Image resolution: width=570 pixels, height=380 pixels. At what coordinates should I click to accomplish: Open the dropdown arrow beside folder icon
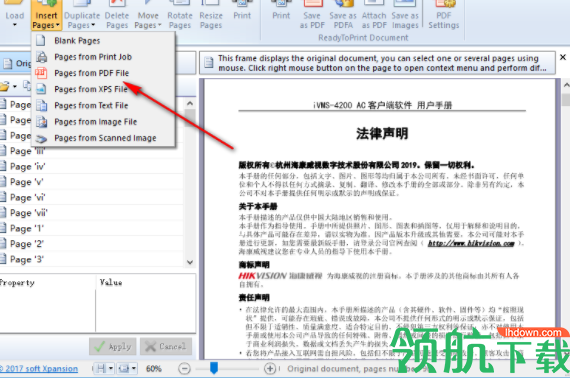15,87
